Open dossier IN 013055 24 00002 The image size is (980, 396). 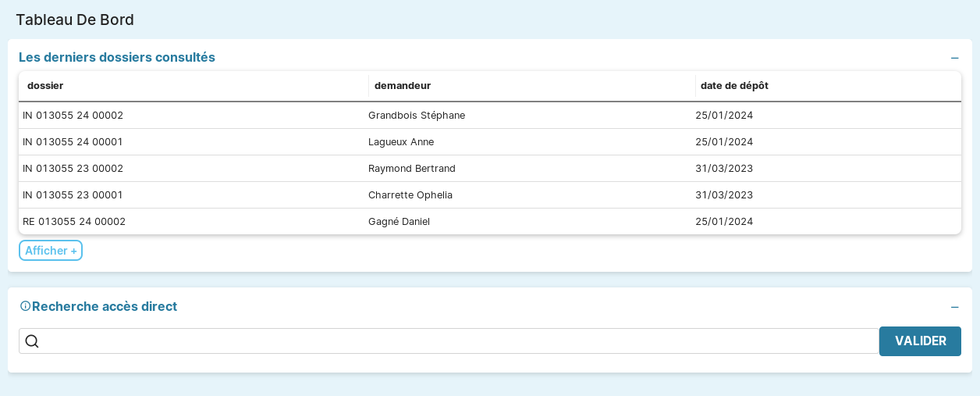click(73, 116)
